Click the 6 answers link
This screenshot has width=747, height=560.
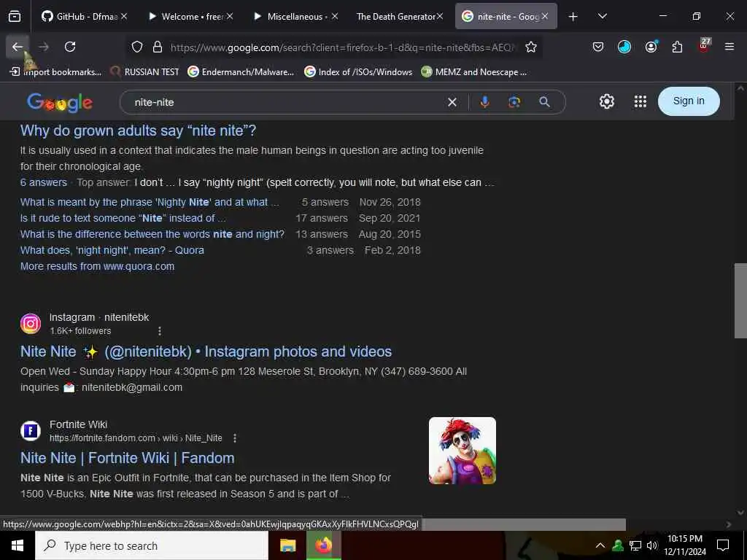(43, 182)
